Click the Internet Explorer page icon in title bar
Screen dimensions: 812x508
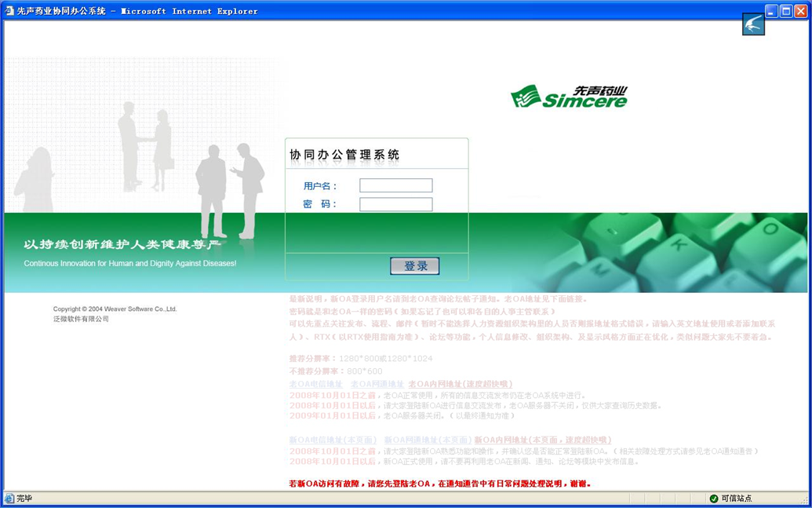pyautogui.click(x=9, y=10)
